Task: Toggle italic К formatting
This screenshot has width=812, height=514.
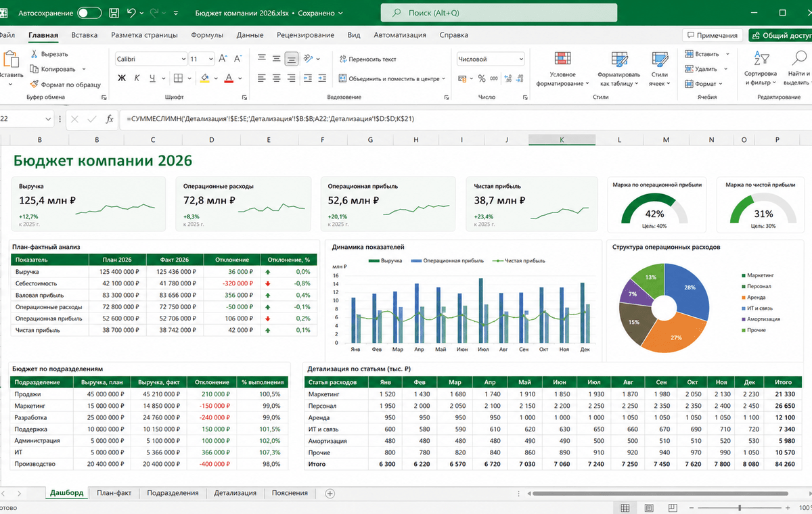Action: (137, 78)
